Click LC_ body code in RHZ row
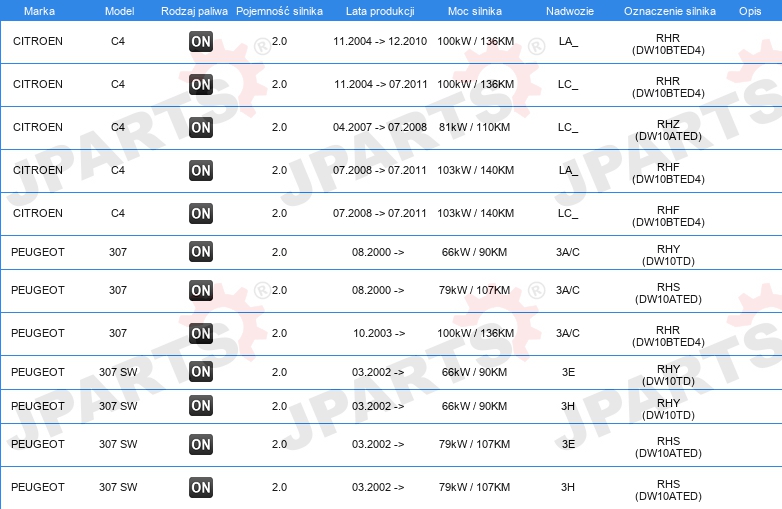Screen dimensions: 782x509 [x=568, y=127]
